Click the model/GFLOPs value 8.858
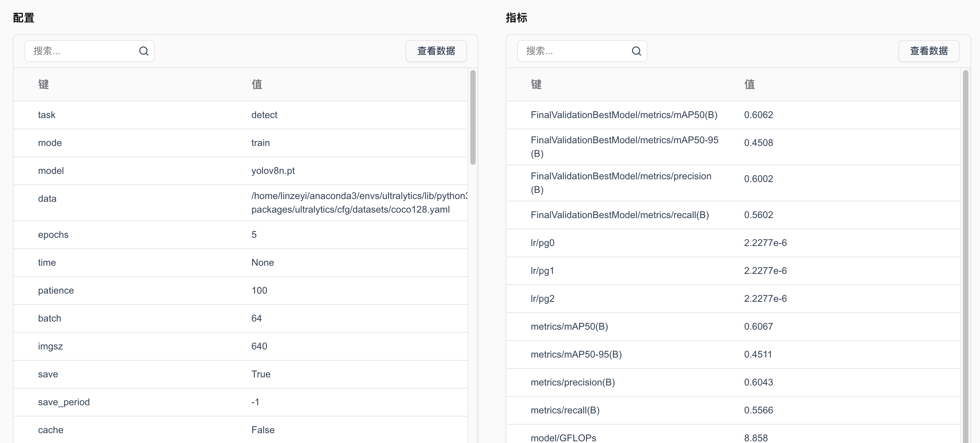 (756, 438)
